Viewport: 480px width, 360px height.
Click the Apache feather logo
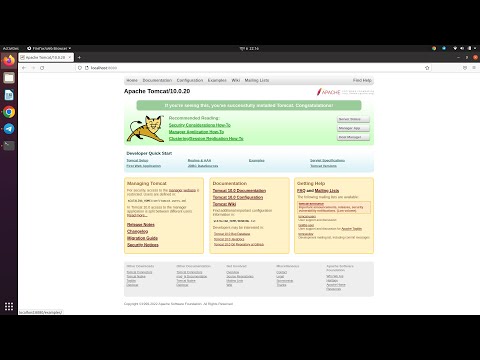pyautogui.click(x=328, y=92)
